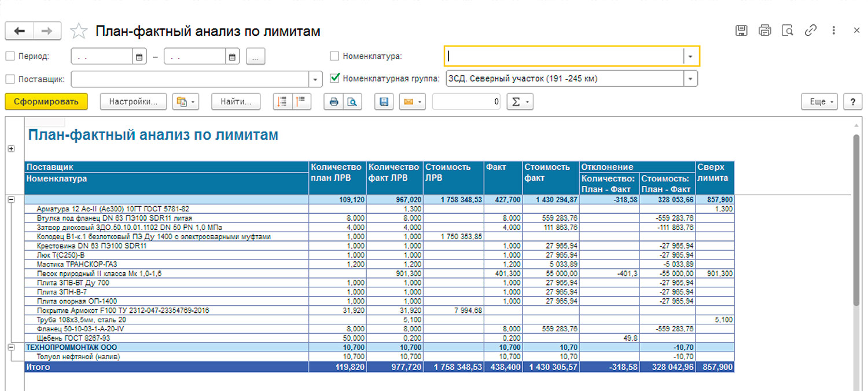Click the yellow Сформировать button
Image resolution: width=868 pixels, height=391 pixels.
(x=46, y=102)
